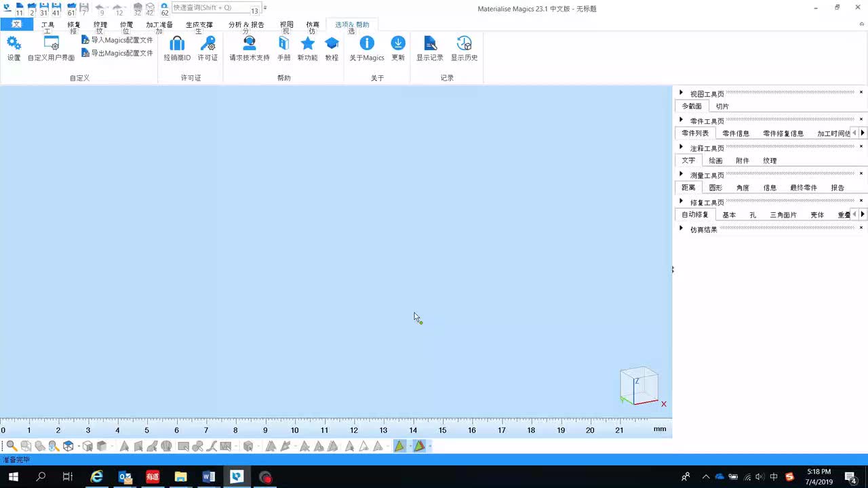Select the 多截面 tab
The height and width of the screenshot is (488, 868).
692,106
